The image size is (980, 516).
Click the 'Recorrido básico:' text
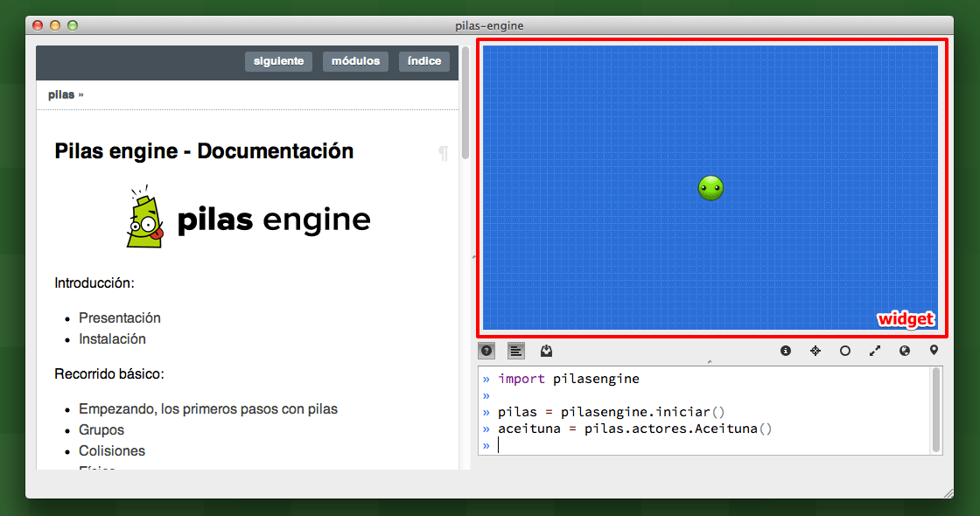click(x=109, y=374)
